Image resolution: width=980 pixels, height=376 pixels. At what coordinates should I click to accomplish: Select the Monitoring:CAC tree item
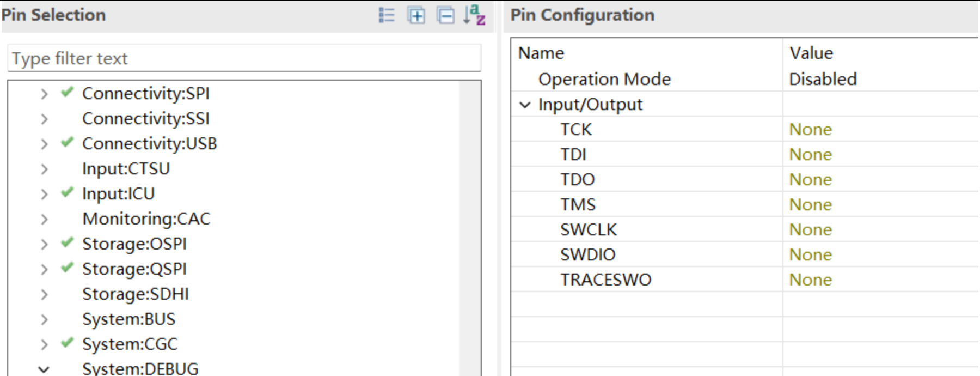[146, 219]
